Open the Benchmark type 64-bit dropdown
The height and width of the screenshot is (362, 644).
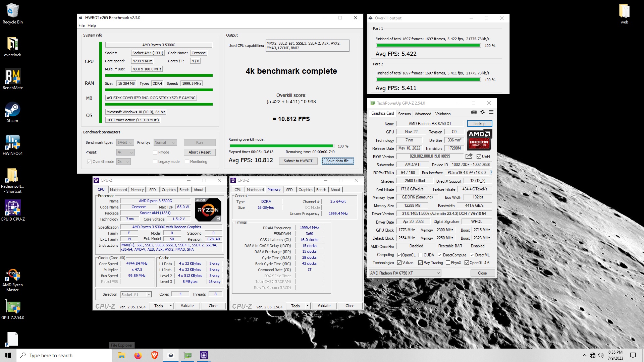pyautogui.click(x=125, y=142)
